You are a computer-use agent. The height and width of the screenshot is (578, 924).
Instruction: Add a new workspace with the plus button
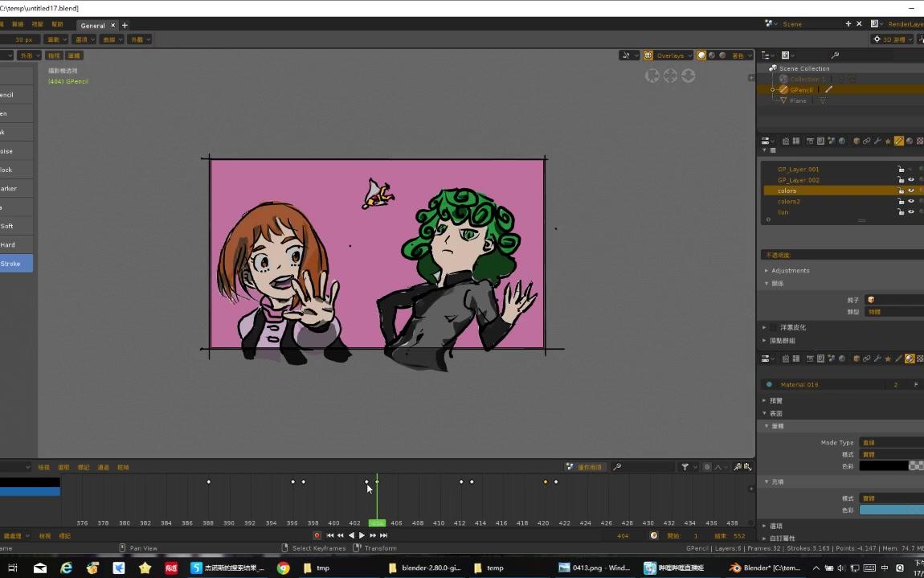point(125,26)
